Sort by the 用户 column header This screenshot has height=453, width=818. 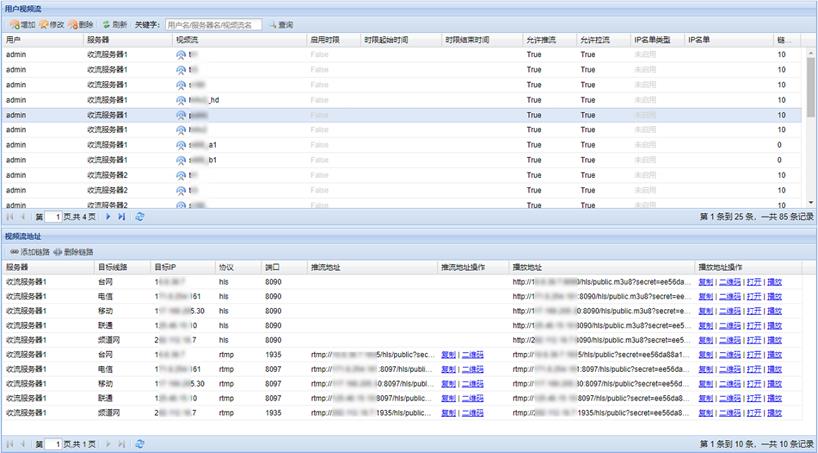(42, 40)
